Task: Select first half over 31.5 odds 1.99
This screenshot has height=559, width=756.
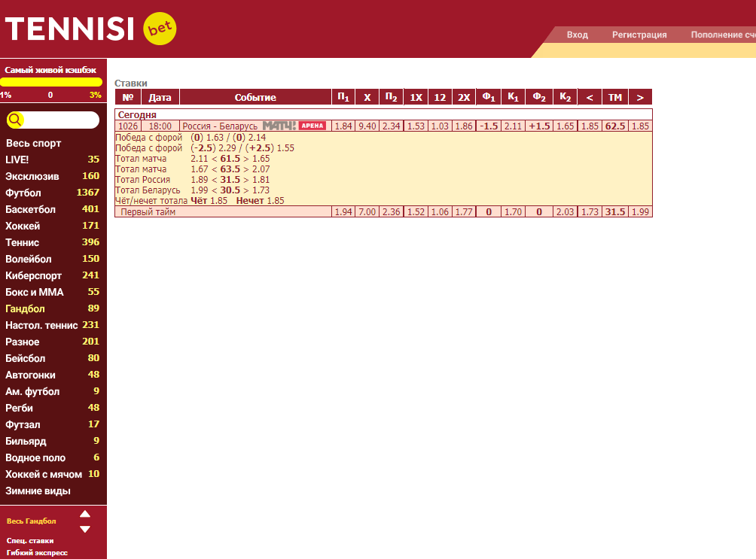Action: click(x=640, y=212)
